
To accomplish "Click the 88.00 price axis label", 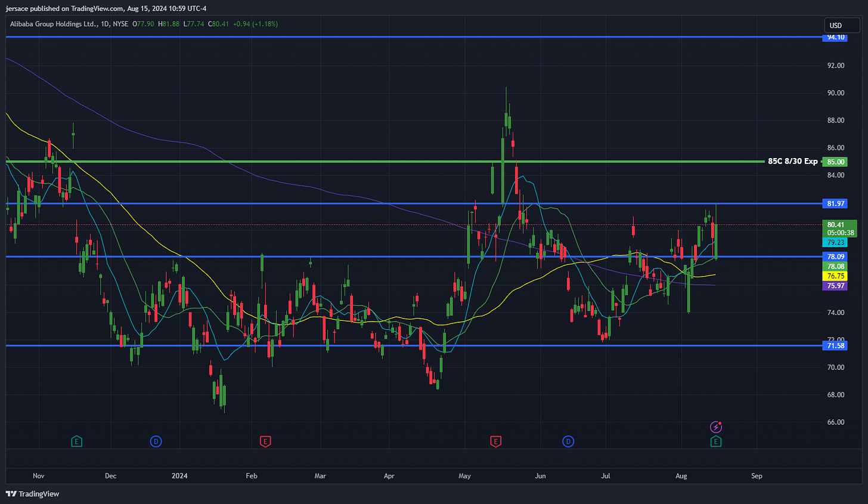I will click(x=836, y=120).
